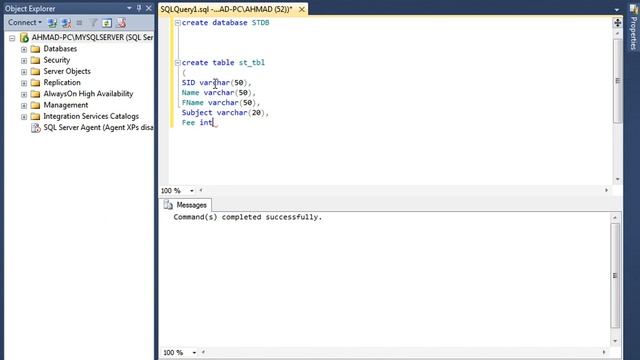Select the Databases tree item
The width and height of the screenshot is (640, 360).
(x=60, y=49)
